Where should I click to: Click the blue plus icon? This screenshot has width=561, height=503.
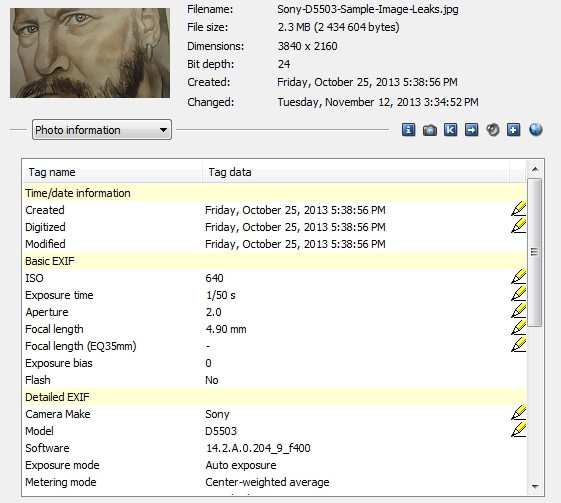[513, 130]
